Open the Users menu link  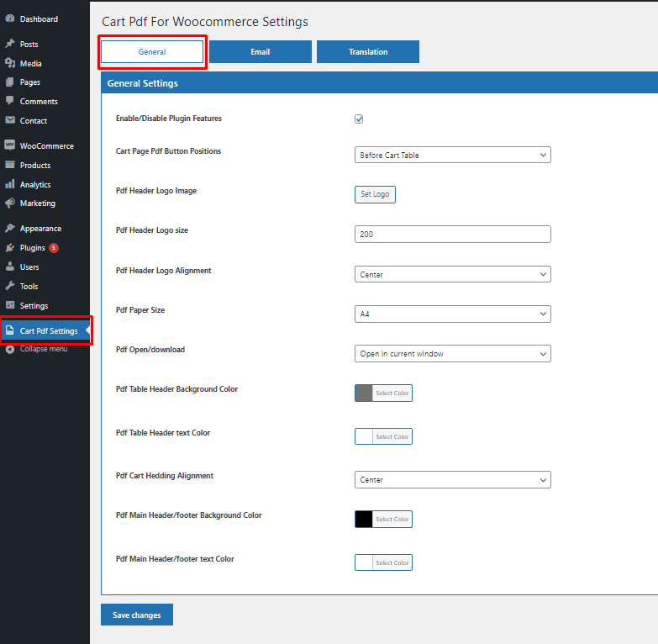[29, 267]
